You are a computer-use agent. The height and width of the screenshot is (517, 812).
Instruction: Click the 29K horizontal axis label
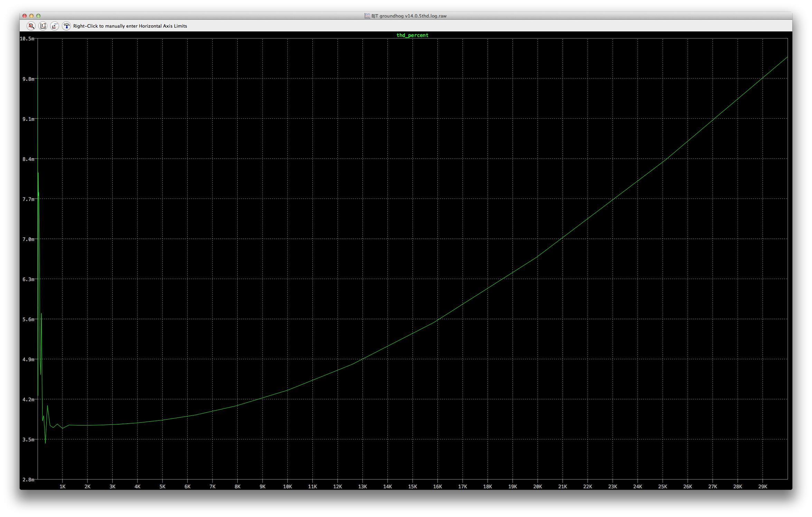[763, 487]
